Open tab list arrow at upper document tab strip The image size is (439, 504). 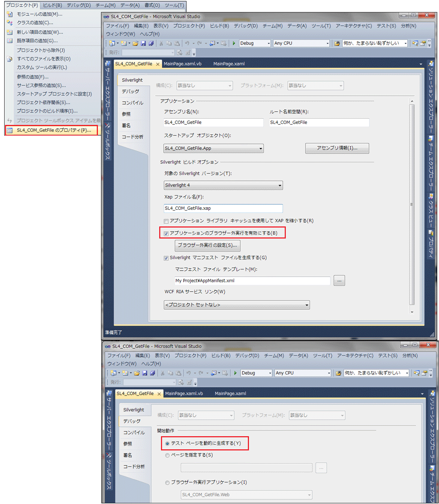(421, 64)
